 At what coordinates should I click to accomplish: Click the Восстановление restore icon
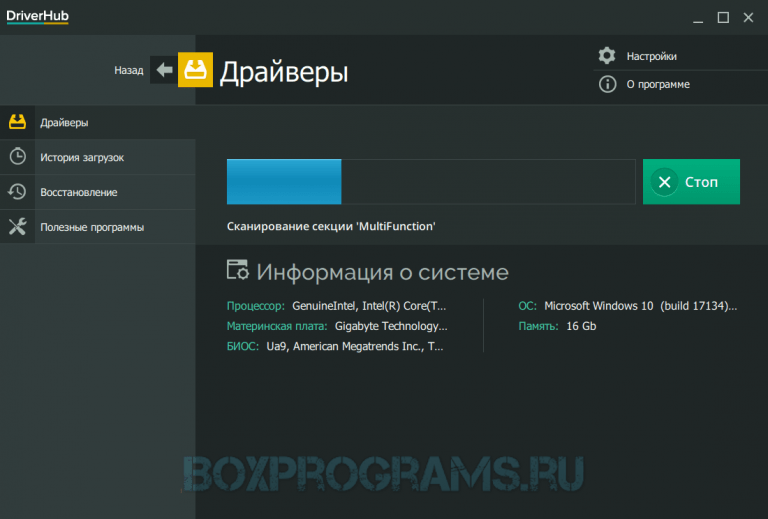[x=17, y=192]
